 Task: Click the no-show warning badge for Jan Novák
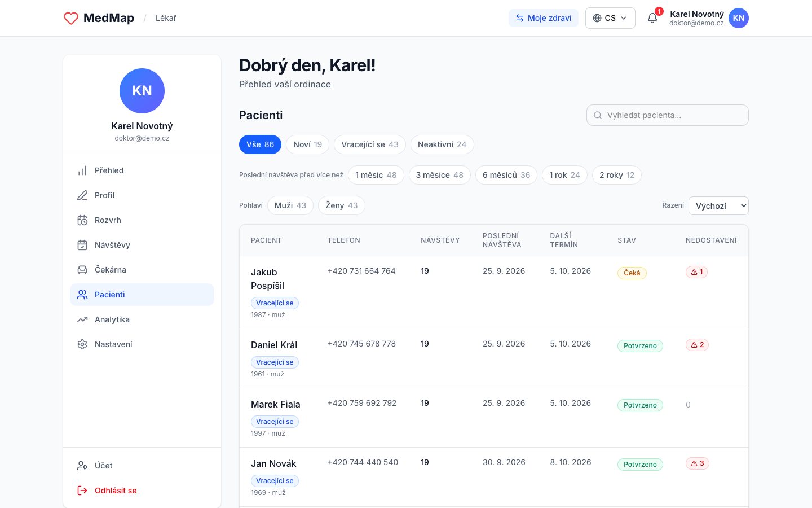[x=698, y=463]
